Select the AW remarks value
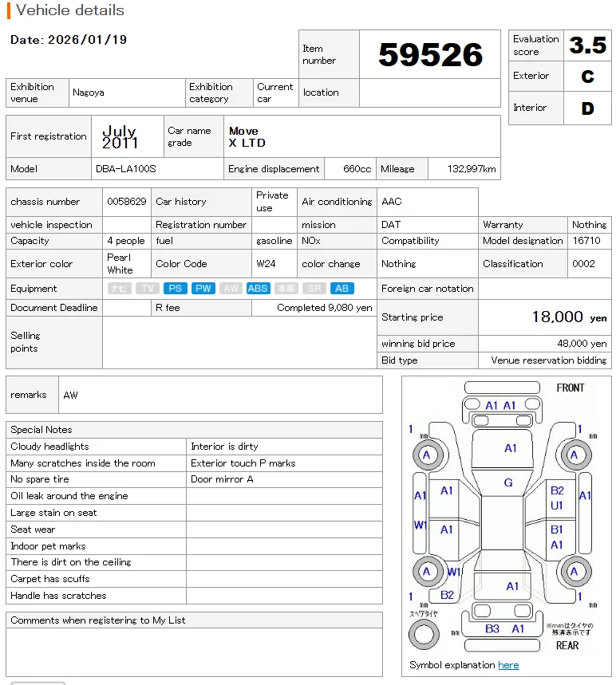The image size is (616, 685). point(70,395)
